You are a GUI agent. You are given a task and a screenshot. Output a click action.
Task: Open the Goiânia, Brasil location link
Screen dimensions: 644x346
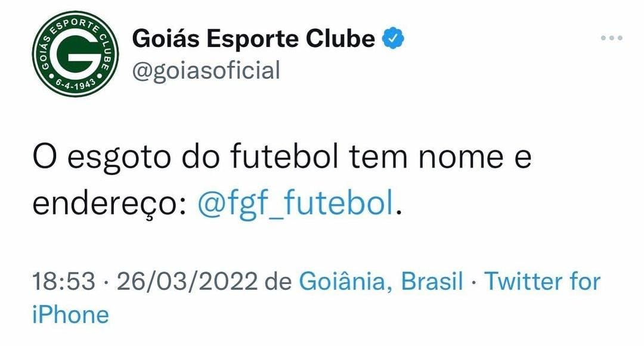click(x=380, y=281)
